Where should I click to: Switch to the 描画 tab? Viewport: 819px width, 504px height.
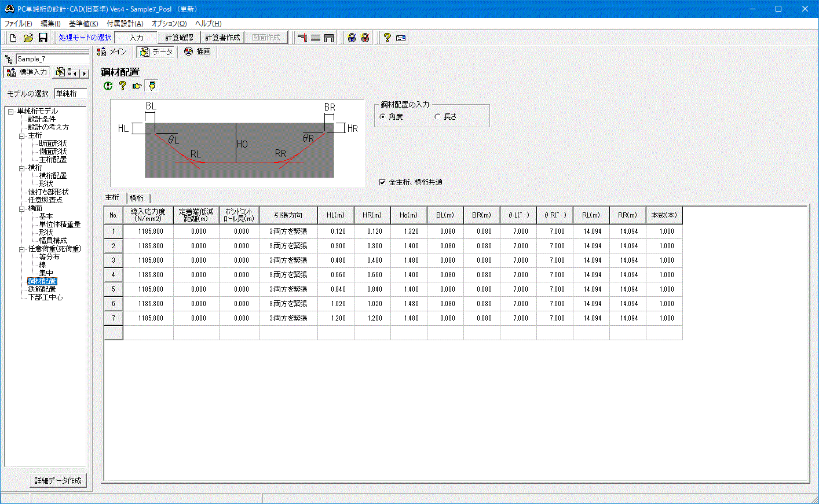(198, 51)
